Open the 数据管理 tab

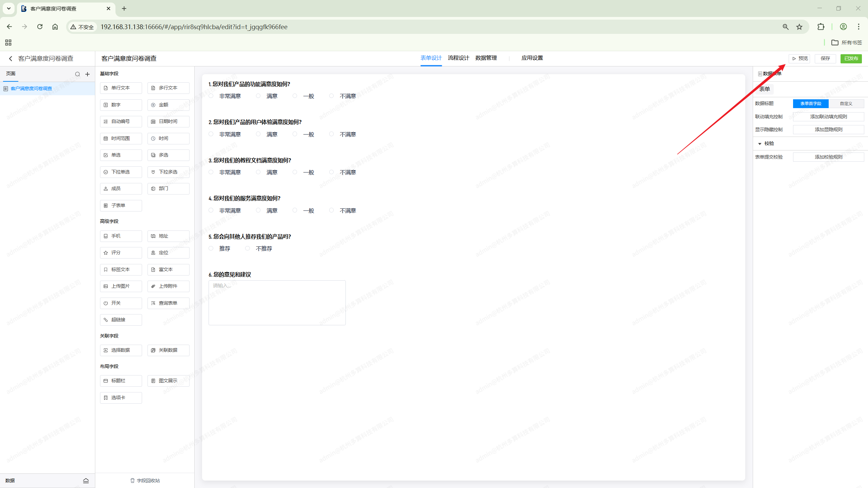click(x=486, y=58)
